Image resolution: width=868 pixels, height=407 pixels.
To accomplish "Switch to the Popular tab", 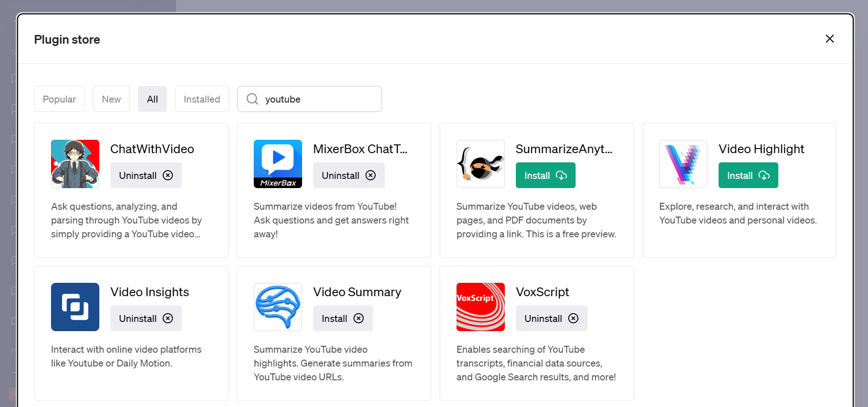I will 59,99.
